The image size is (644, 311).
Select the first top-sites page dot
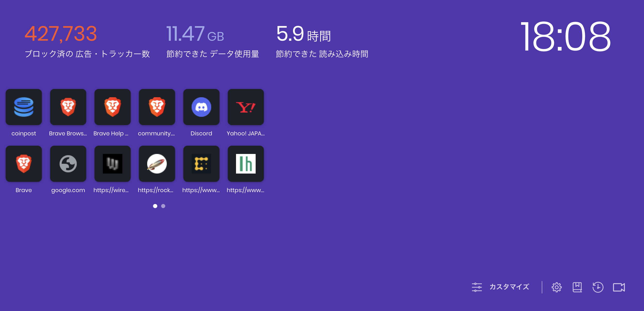pos(155,206)
